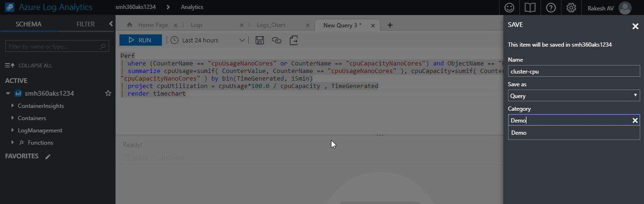Close the Home Page tab

tap(176, 25)
